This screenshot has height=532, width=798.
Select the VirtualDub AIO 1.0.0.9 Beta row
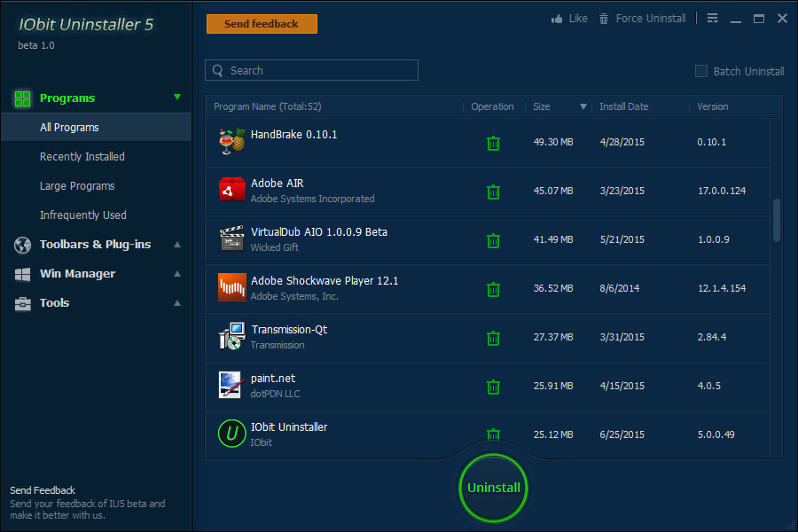[x=488, y=240]
